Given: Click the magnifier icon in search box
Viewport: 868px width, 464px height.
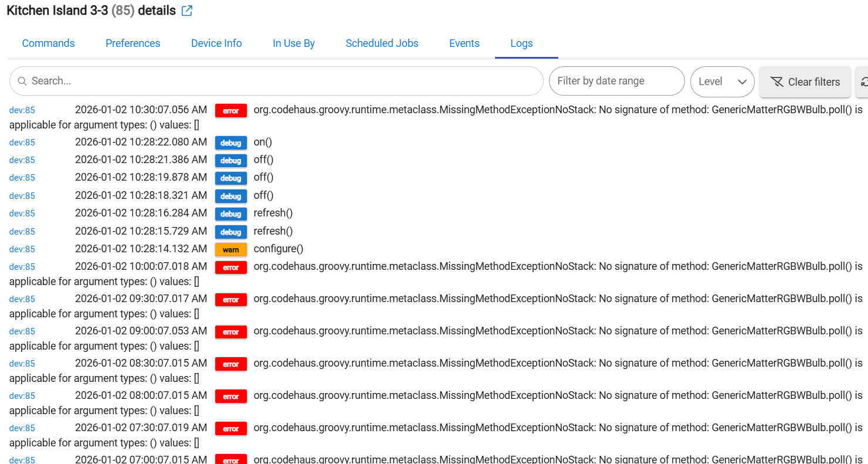Looking at the screenshot, I should tap(22, 82).
